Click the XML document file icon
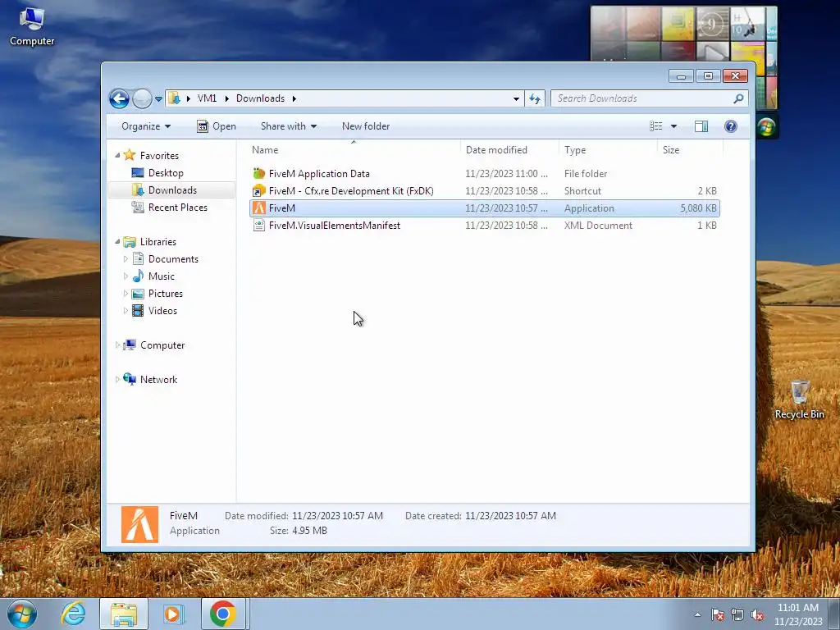 (x=258, y=226)
